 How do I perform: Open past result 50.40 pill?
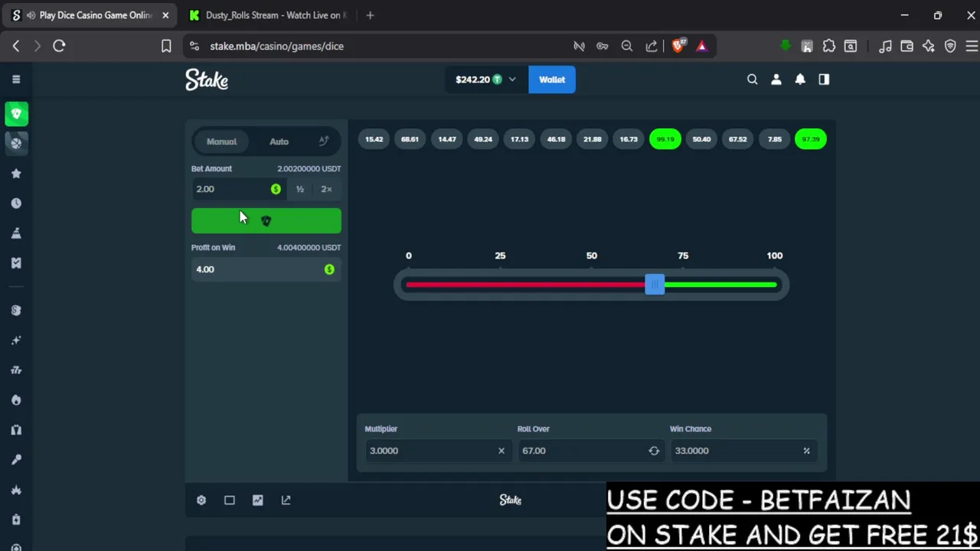pyautogui.click(x=701, y=139)
